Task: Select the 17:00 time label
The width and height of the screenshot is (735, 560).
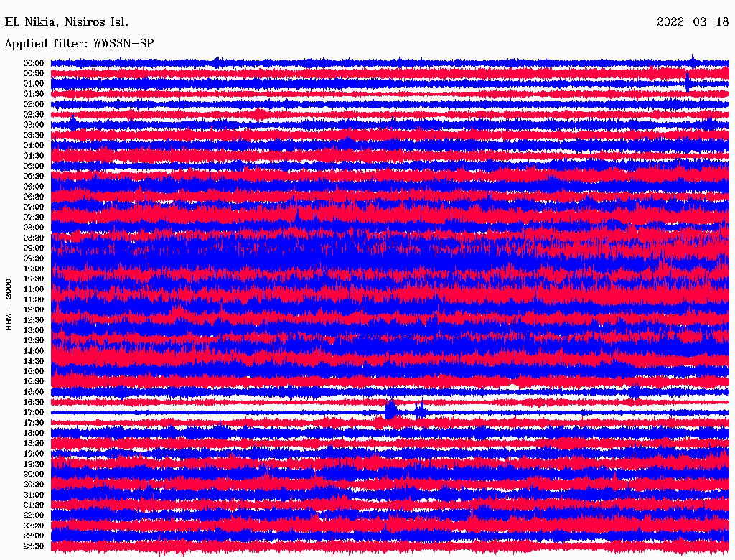Action: click(33, 413)
